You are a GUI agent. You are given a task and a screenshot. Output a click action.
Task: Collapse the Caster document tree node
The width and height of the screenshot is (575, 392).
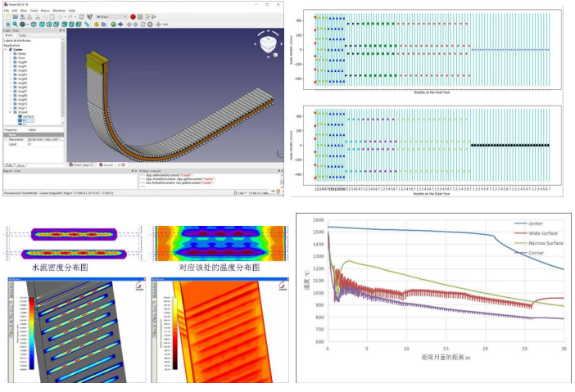(x=6, y=49)
